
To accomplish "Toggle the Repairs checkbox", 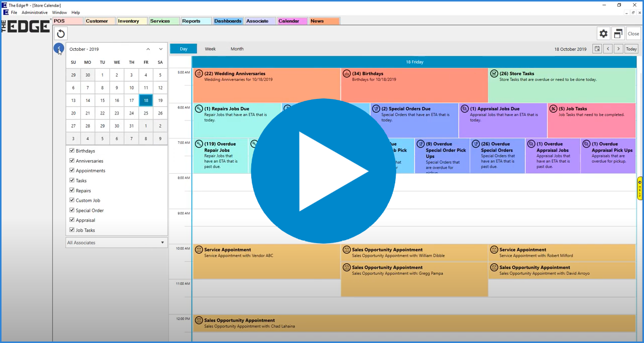I will click(x=72, y=190).
